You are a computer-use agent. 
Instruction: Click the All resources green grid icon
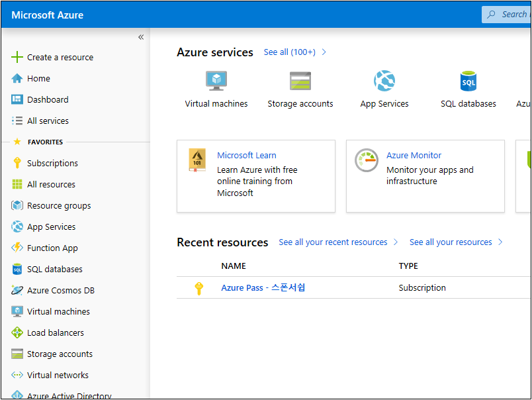click(x=17, y=184)
